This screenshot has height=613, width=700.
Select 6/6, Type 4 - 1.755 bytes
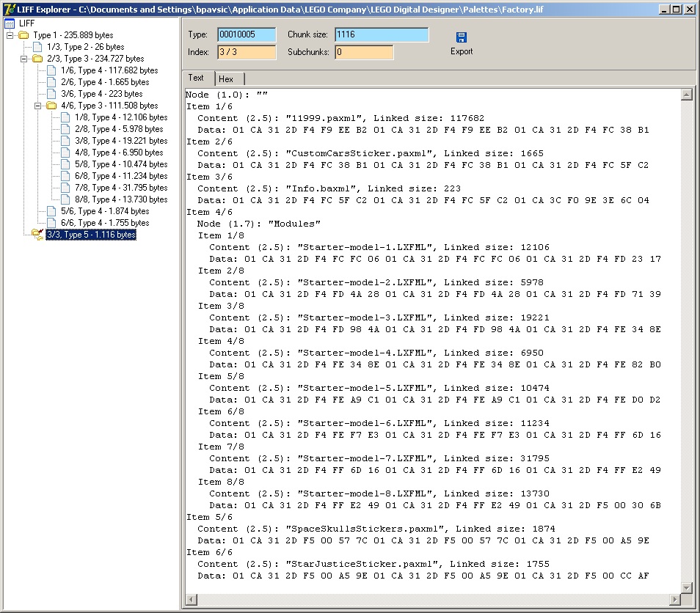tap(105, 223)
